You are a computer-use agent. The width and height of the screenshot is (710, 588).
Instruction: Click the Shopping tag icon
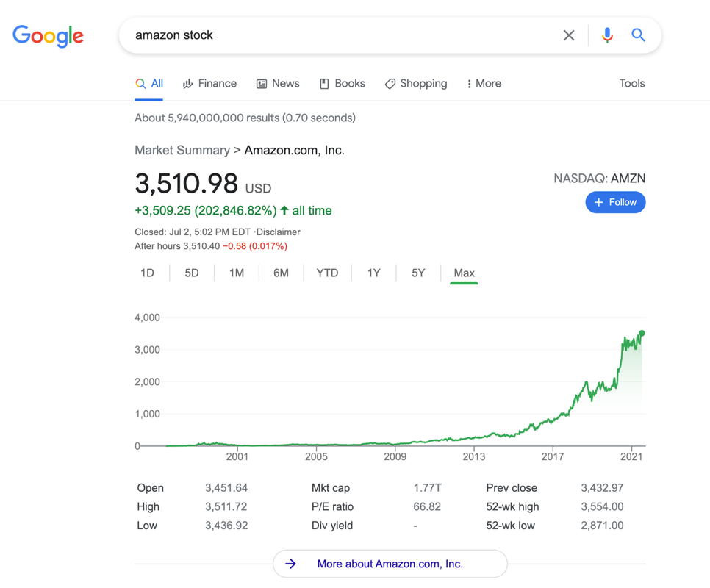[x=390, y=84]
